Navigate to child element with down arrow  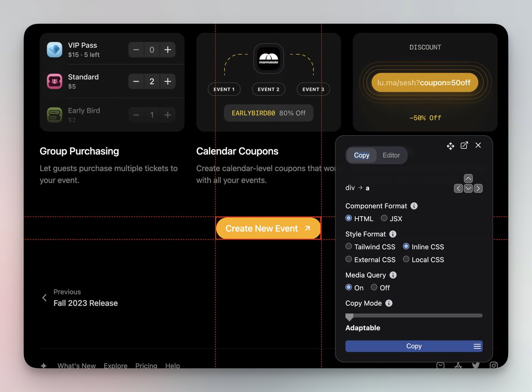click(x=468, y=188)
